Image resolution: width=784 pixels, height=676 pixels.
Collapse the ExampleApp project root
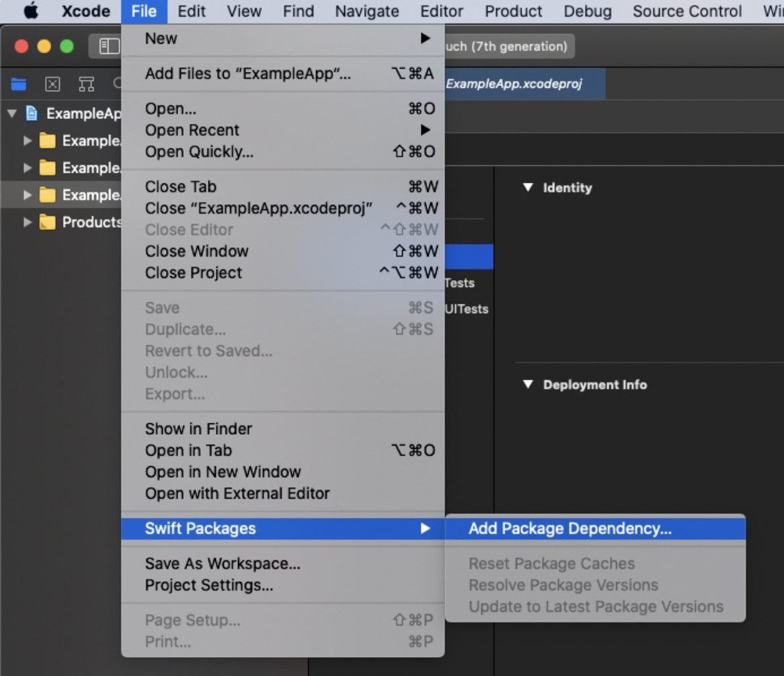point(12,114)
